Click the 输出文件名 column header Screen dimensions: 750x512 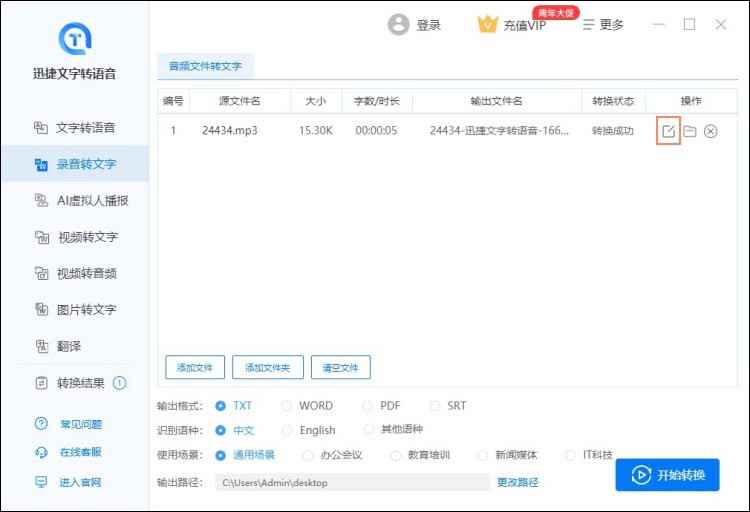(496, 101)
